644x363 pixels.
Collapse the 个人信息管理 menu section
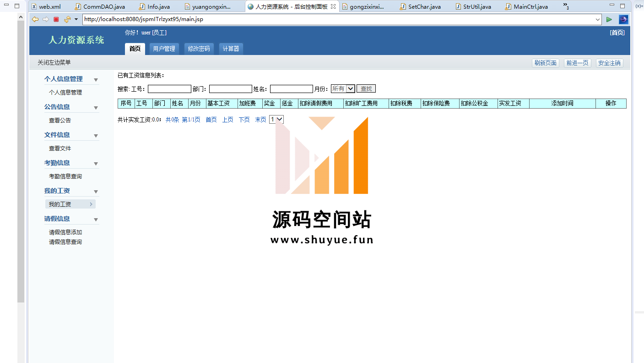pos(96,80)
